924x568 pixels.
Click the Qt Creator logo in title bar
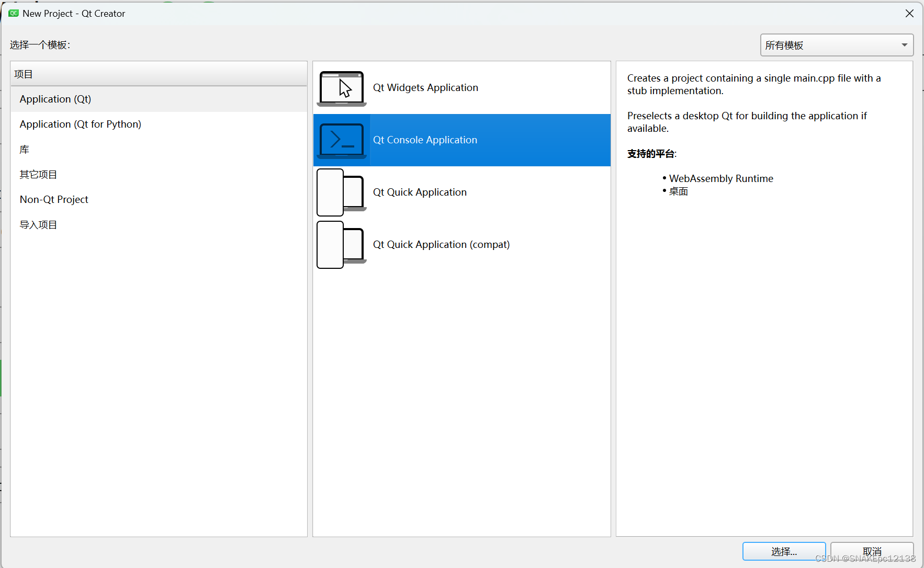point(14,13)
